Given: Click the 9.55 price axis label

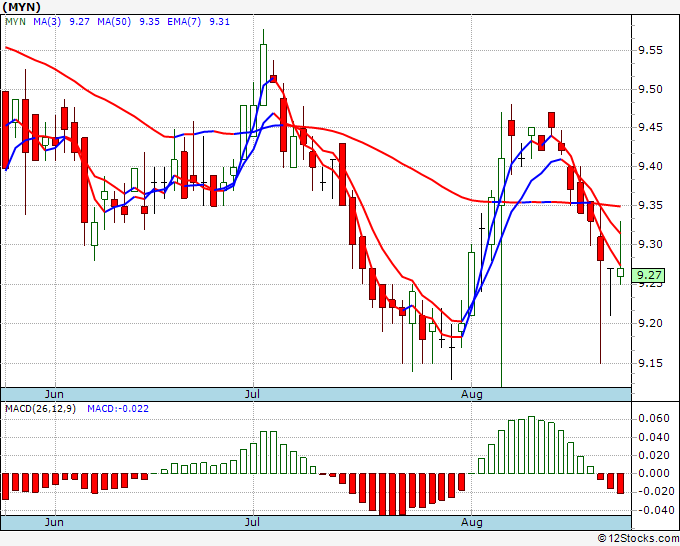Looking at the screenshot, I should click(x=651, y=50).
